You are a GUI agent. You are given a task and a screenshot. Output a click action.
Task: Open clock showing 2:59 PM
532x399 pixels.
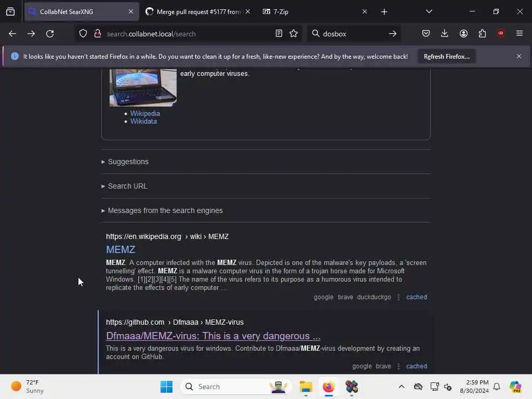coord(474,387)
